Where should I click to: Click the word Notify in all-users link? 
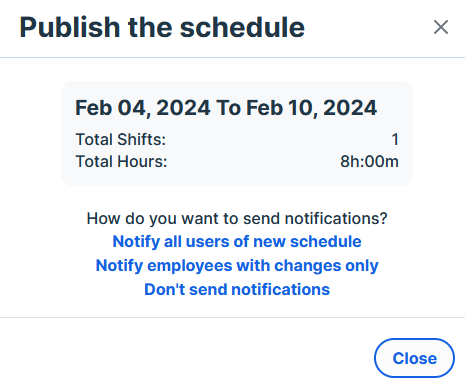click(x=136, y=241)
